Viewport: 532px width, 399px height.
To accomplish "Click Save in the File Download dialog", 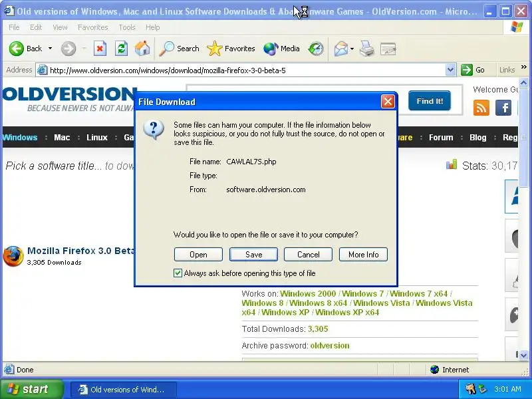I will [254, 255].
